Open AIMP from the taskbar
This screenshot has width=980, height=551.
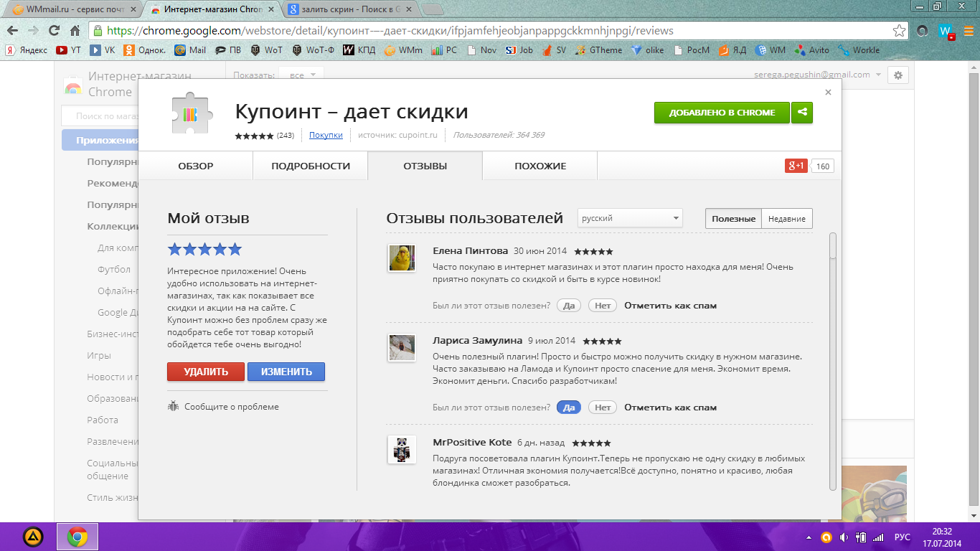(x=33, y=537)
